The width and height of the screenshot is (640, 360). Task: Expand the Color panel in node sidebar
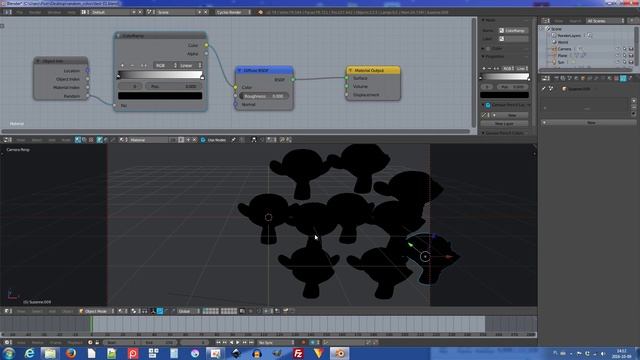484,48
